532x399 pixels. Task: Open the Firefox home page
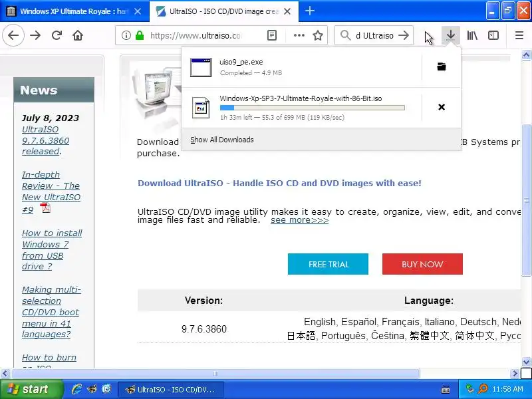pos(78,35)
